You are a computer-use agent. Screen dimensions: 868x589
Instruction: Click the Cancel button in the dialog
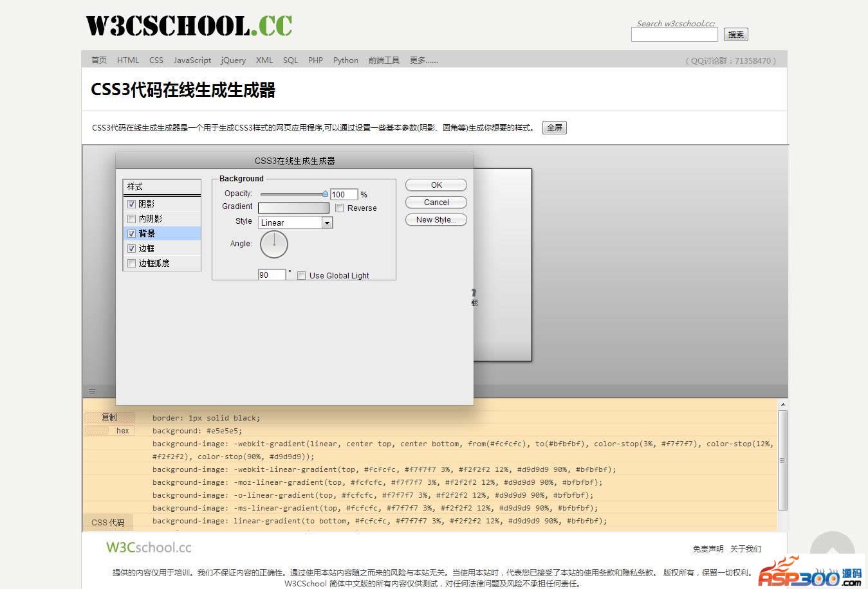pos(436,203)
